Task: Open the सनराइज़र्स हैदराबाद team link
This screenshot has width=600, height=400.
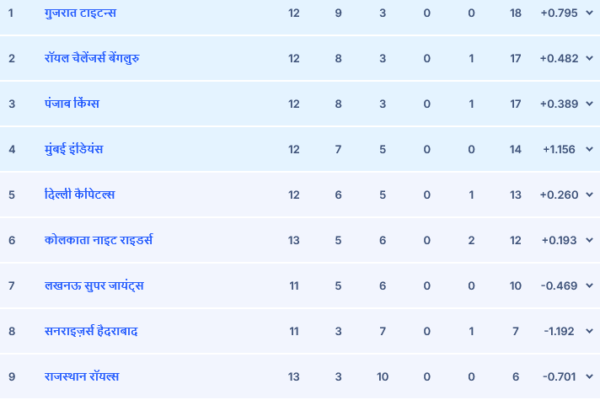Action: pos(91,331)
